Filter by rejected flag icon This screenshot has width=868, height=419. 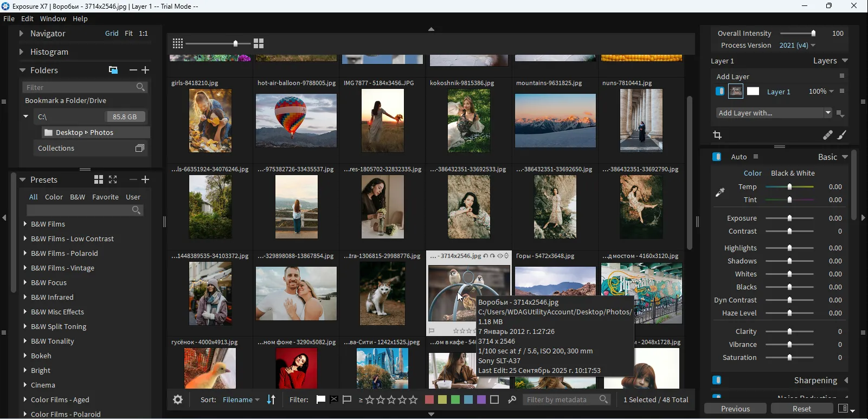point(334,400)
